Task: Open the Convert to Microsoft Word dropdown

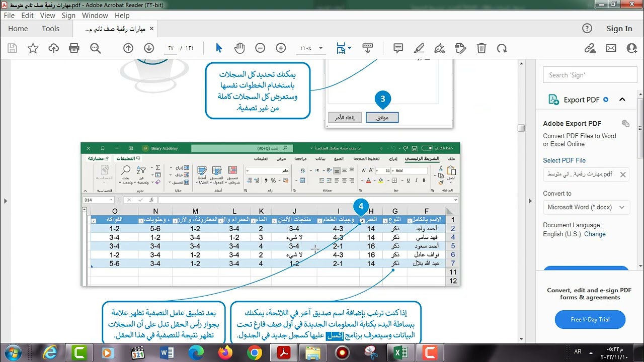Action: (x=586, y=207)
